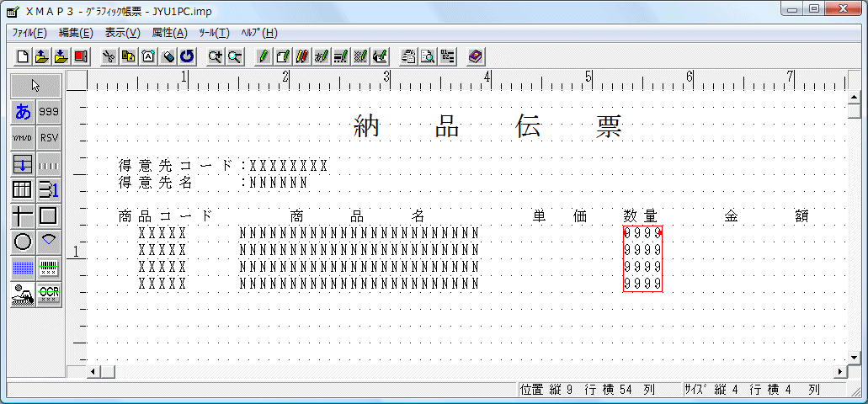
Task: Click the vertical scrollbar down arrow
Action: pos(854,358)
